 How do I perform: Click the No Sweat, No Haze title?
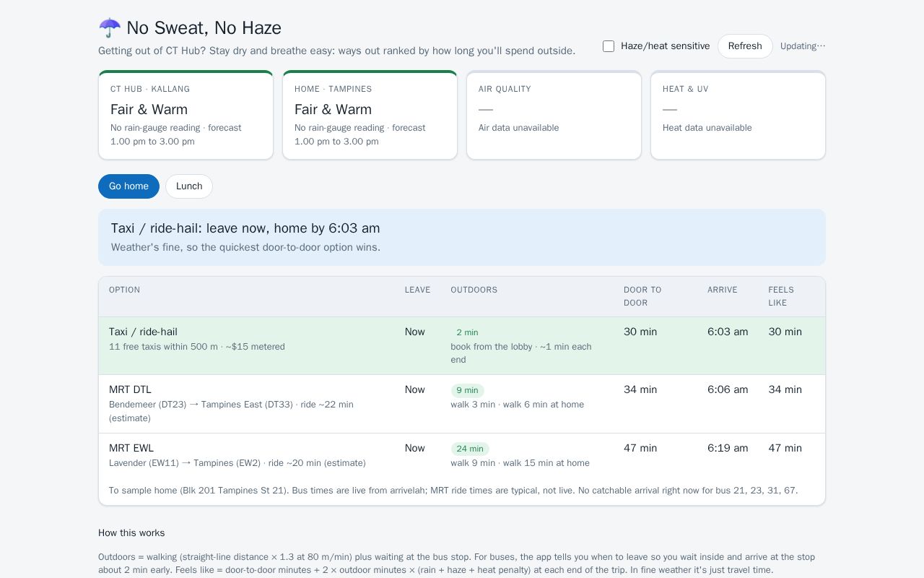[x=204, y=28]
